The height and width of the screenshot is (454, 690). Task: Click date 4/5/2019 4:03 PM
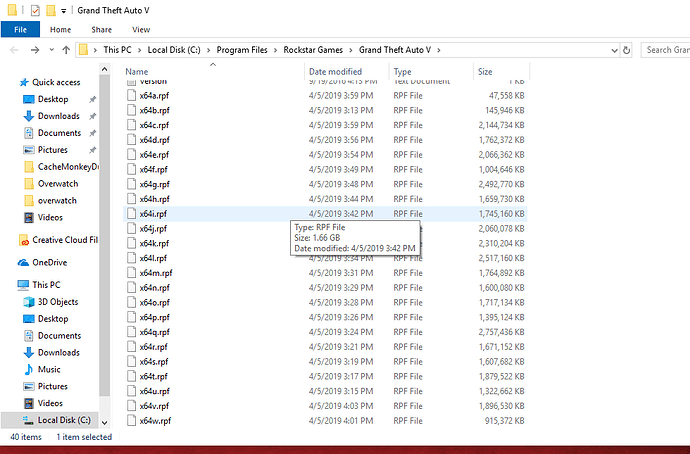pyautogui.click(x=341, y=406)
